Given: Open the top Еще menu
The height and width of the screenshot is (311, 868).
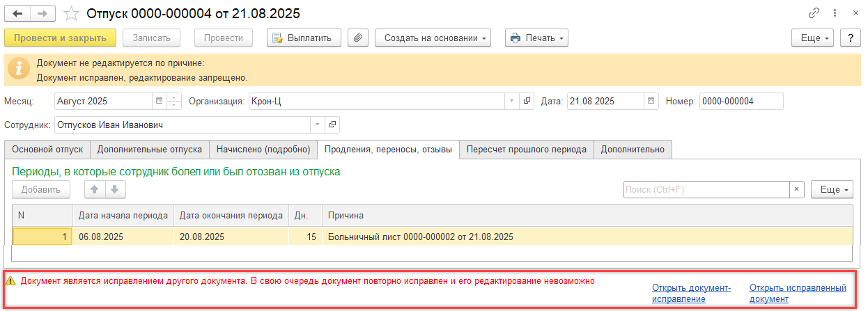Looking at the screenshot, I should [x=813, y=38].
